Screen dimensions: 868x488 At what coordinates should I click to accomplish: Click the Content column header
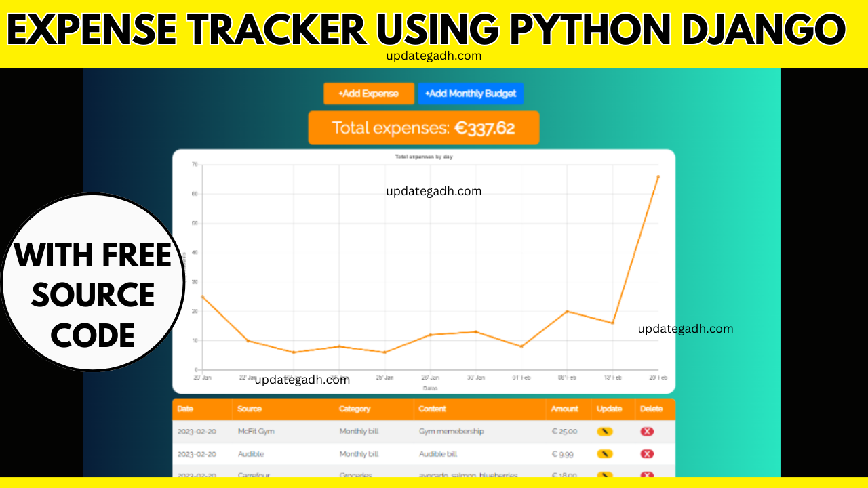432,409
